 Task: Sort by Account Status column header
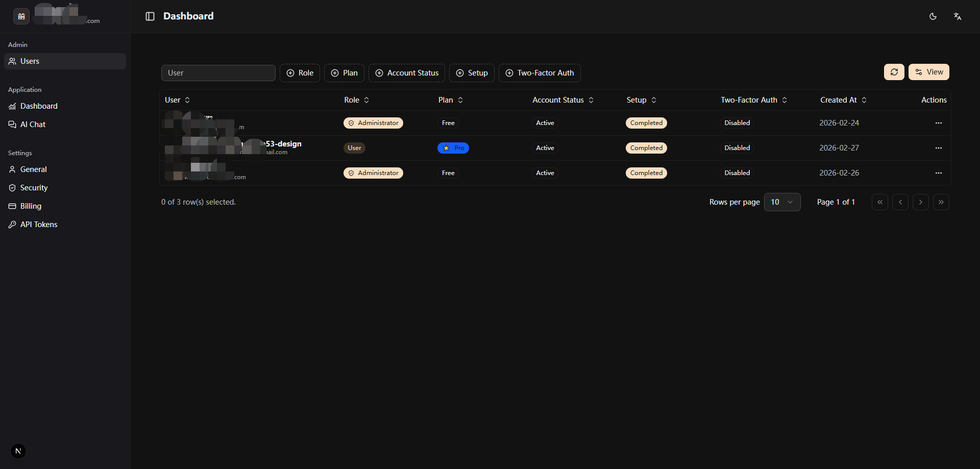click(x=562, y=100)
